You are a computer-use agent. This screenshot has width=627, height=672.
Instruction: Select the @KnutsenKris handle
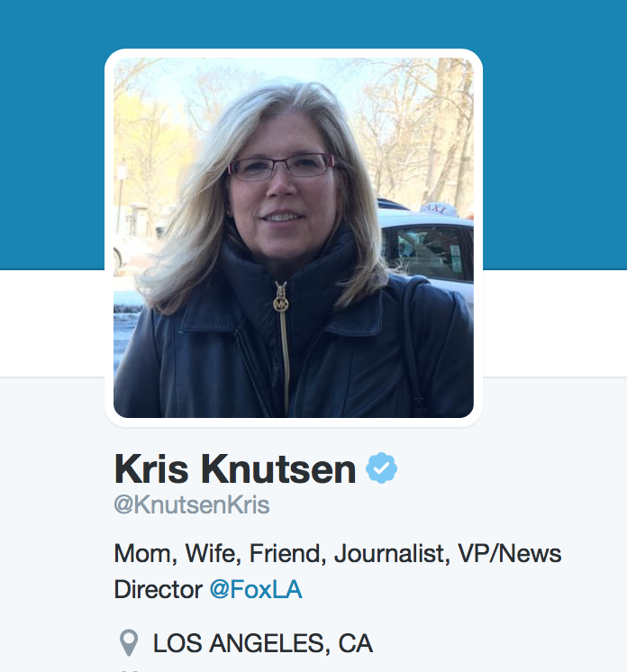click(x=192, y=504)
